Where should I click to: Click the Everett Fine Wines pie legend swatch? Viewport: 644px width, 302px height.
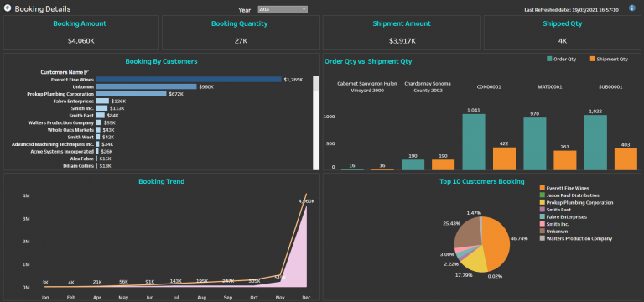coord(543,188)
